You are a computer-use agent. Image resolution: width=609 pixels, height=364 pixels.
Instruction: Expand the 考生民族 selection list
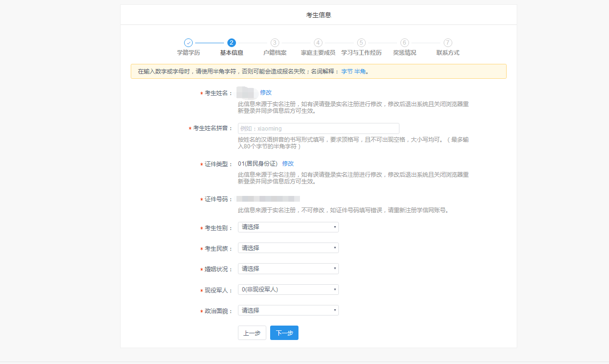(288, 248)
